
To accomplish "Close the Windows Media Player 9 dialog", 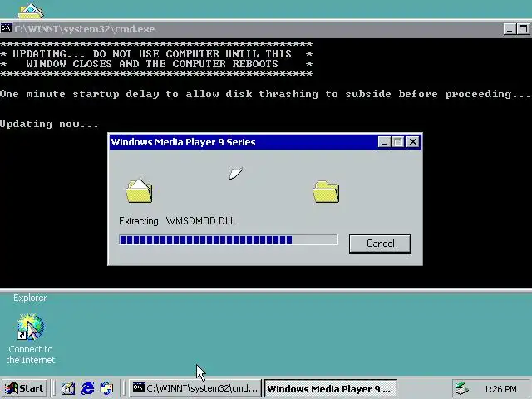I will (413, 142).
